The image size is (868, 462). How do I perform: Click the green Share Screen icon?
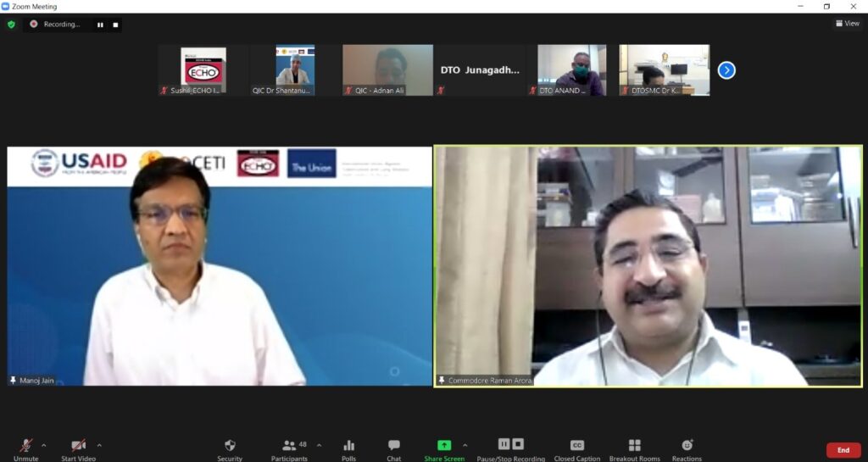pos(444,445)
